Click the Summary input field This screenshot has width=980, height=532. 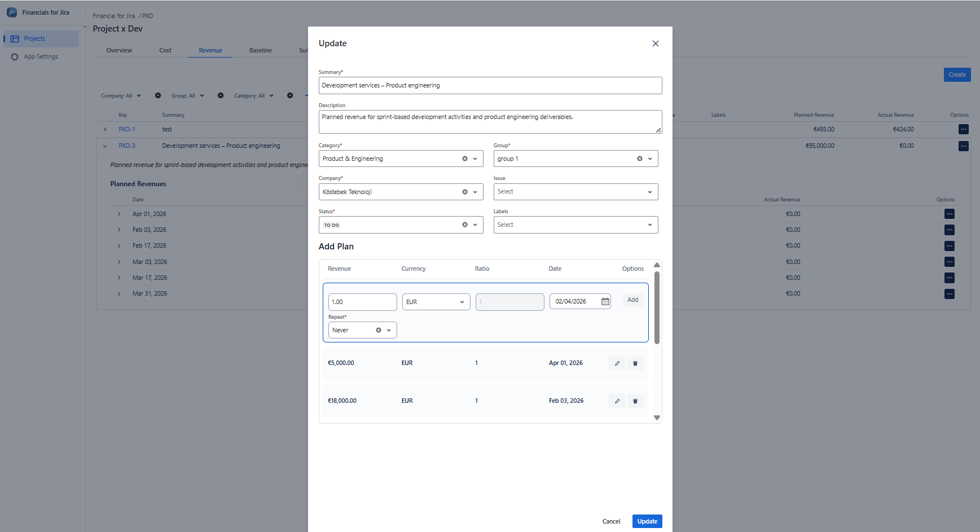pyautogui.click(x=490, y=86)
